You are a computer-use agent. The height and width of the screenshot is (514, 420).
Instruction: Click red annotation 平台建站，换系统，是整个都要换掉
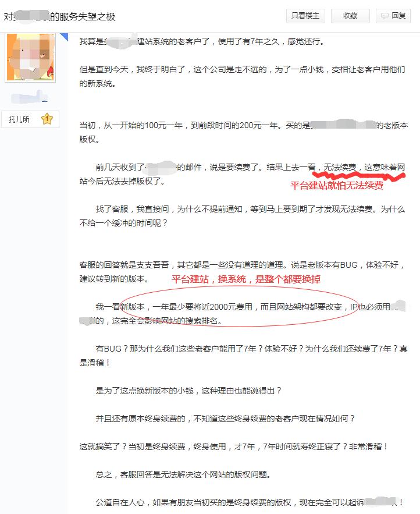[x=245, y=279]
